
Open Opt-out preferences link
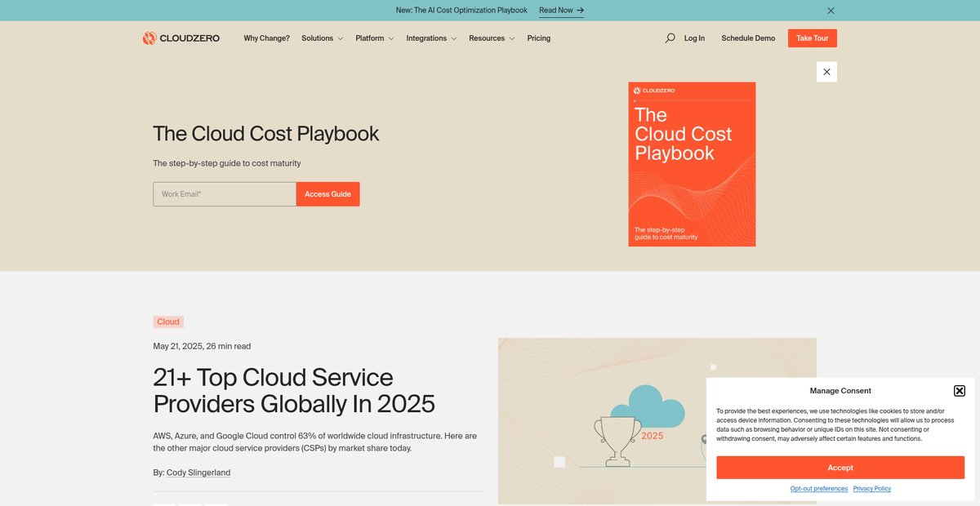819,489
